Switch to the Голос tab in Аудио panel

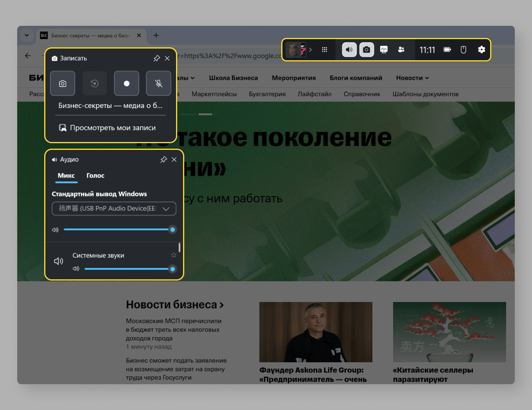pos(95,176)
